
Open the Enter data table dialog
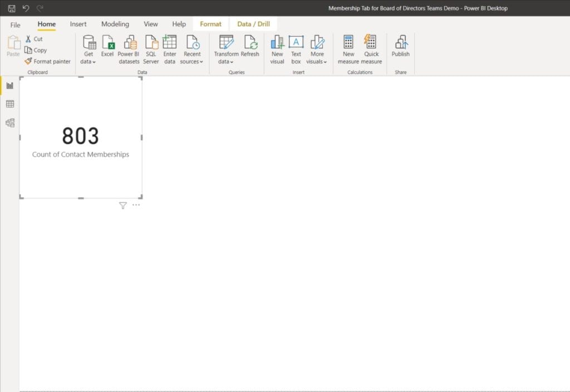pyautogui.click(x=169, y=49)
